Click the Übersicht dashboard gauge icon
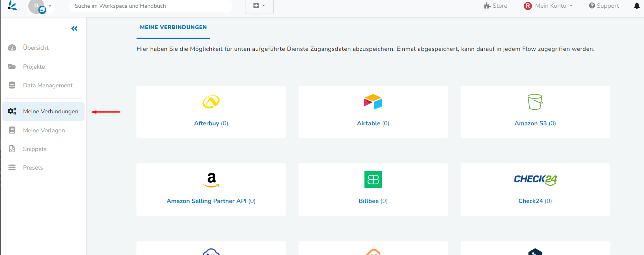This screenshot has width=644, height=255. tap(12, 48)
